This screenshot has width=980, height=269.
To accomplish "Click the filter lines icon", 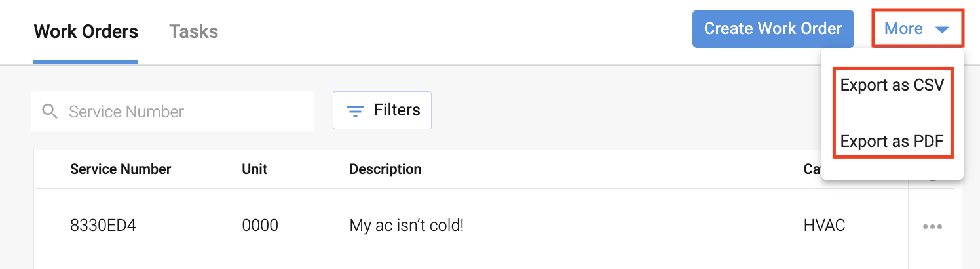I will (354, 112).
